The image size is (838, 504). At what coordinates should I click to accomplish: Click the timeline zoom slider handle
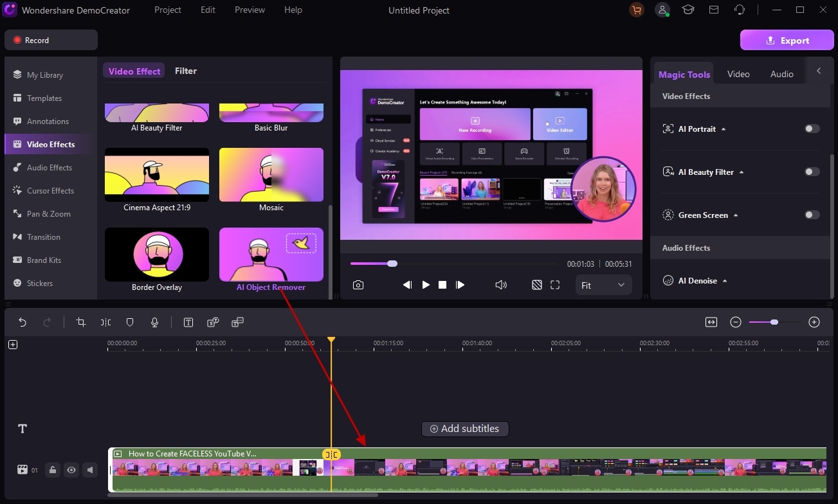(774, 322)
